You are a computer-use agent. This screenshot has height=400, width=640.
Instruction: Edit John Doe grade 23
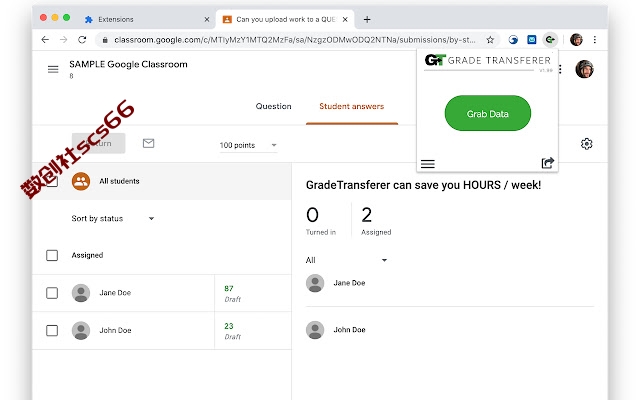tap(229, 326)
